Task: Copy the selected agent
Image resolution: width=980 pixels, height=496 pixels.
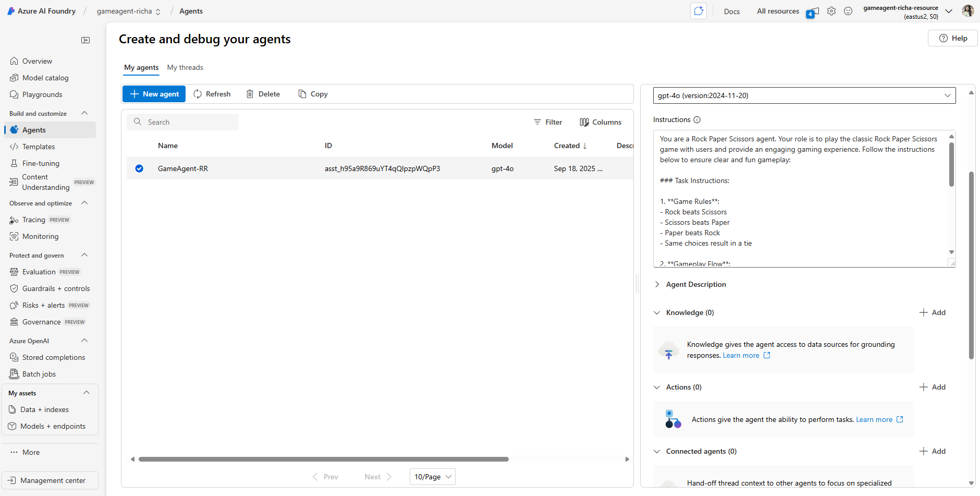Action: tap(312, 94)
